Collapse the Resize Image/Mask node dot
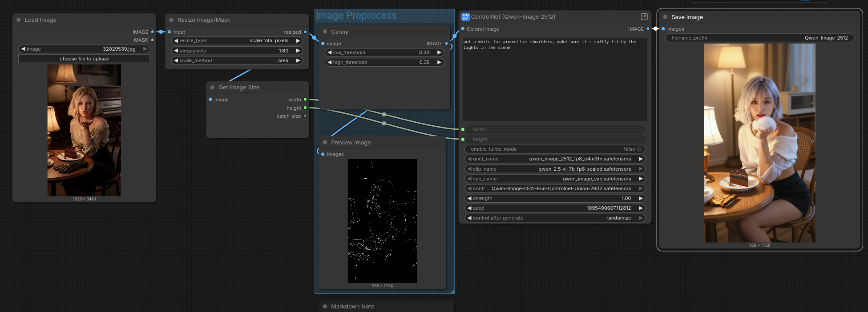The width and height of the screenshot is (868, 312). click(171, 20)
